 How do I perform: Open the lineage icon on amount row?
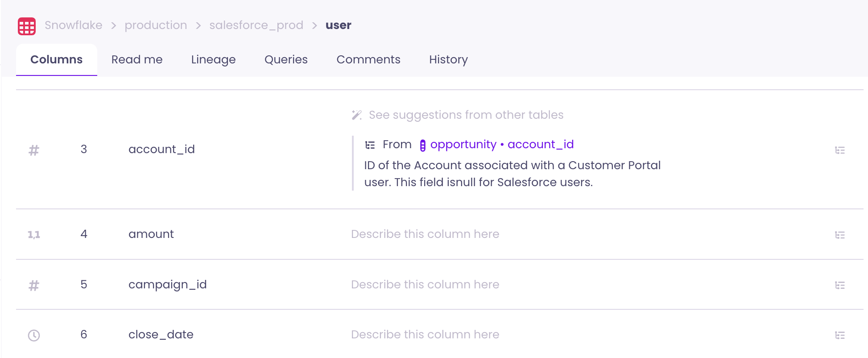click(x=839, y=235)
